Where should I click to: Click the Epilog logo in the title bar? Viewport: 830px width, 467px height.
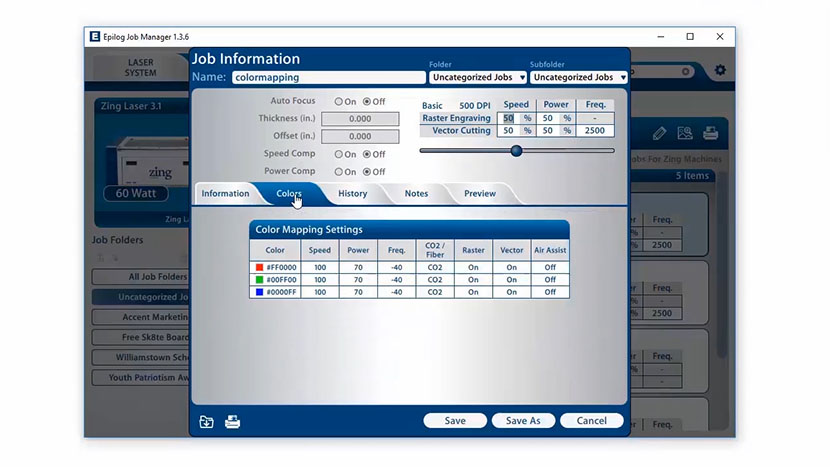tap(95, 37)
